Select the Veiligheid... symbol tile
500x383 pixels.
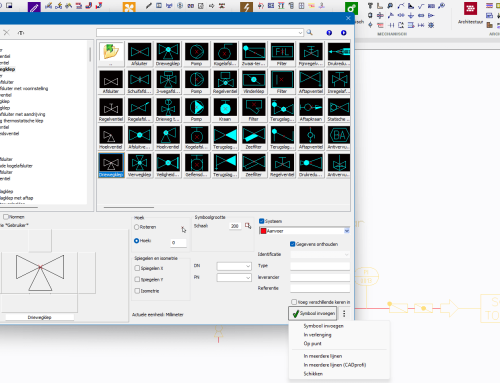168,165
